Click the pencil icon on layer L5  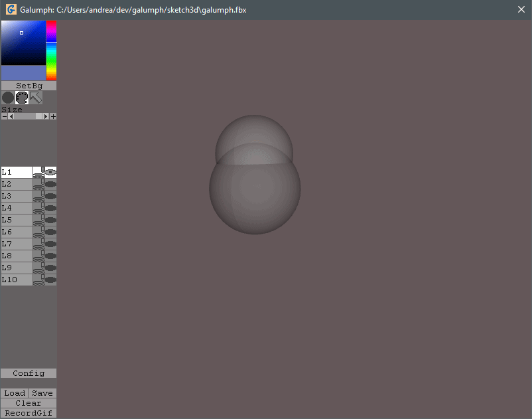(x=38, y=220)
